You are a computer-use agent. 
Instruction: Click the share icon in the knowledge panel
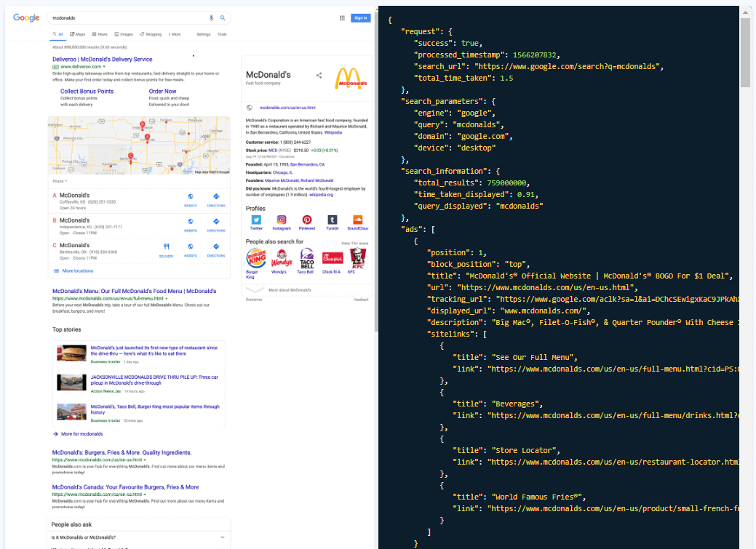pos(319,75)
